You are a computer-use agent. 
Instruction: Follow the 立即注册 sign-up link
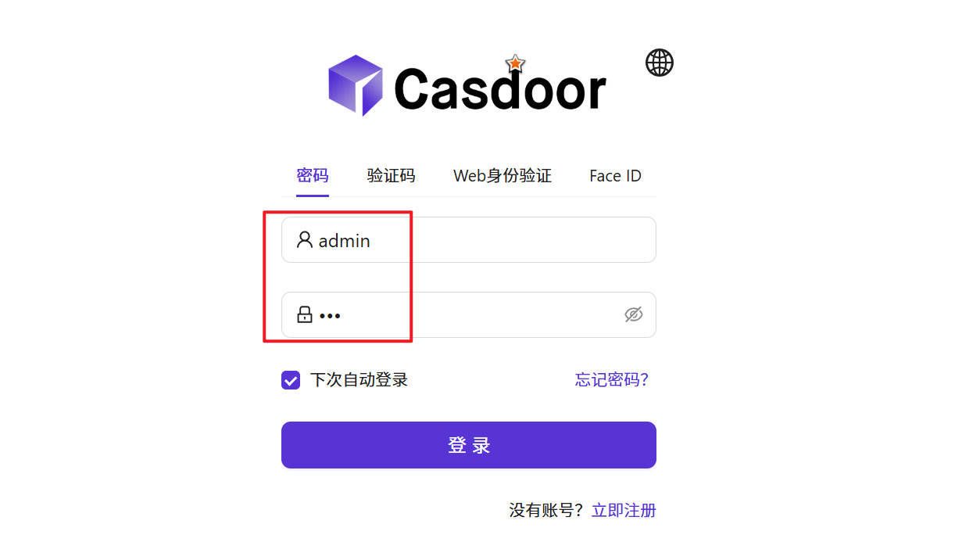pos(624,511)
